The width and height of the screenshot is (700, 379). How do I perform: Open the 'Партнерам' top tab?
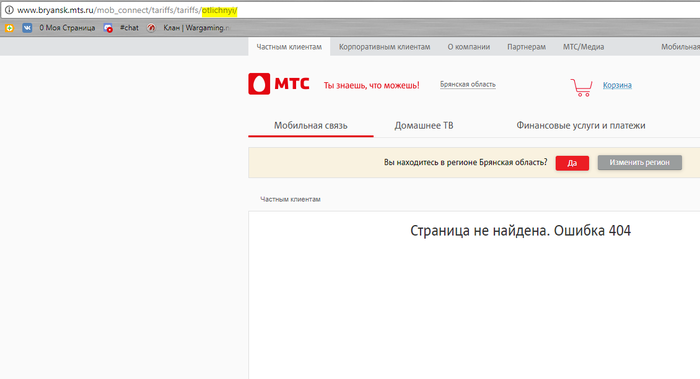(x=526, y=47)
